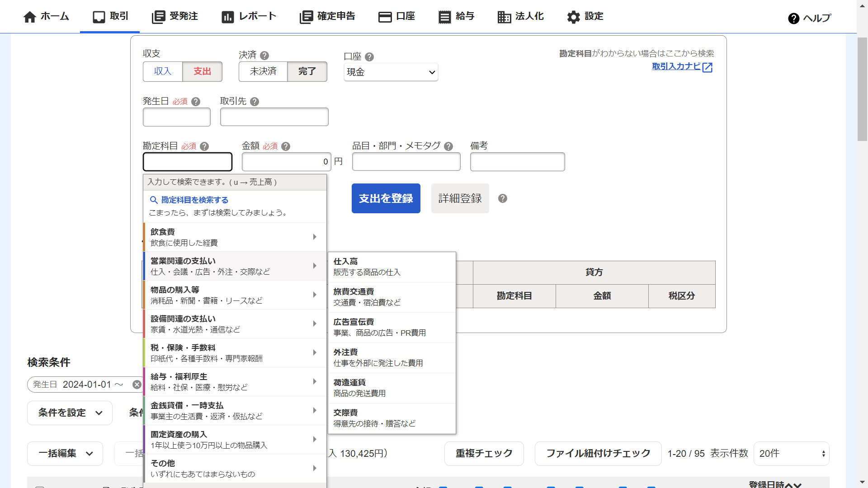This screenshot has height=488, width=868.
Task: Open the help tooltip next to 品目・部門・メモタグ
Action: (448, 146)
